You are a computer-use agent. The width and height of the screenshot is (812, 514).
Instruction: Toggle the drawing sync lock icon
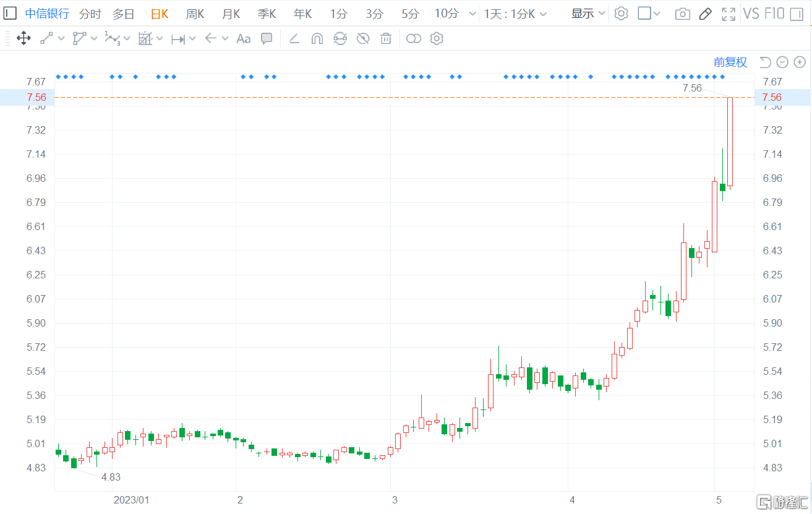click(340, 38)
